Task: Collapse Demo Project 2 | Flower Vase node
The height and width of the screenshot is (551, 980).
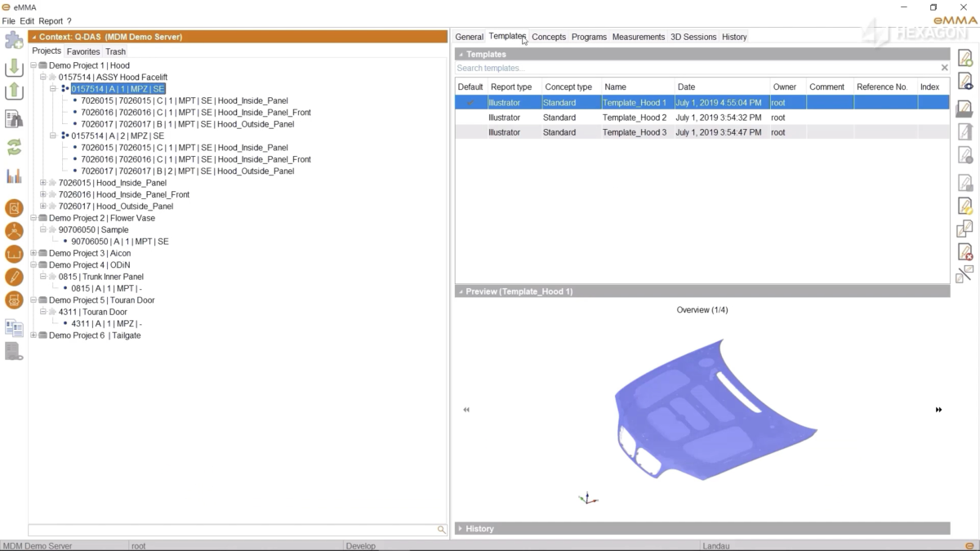Action: pos(33,218)
